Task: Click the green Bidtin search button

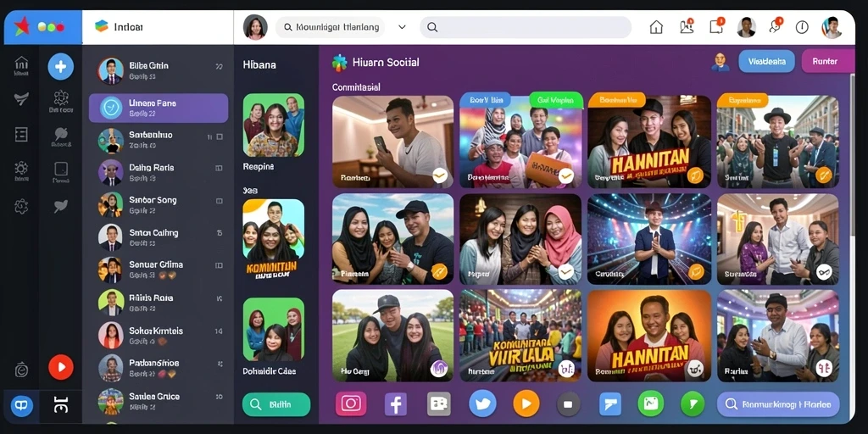Action: pos(276,404)
